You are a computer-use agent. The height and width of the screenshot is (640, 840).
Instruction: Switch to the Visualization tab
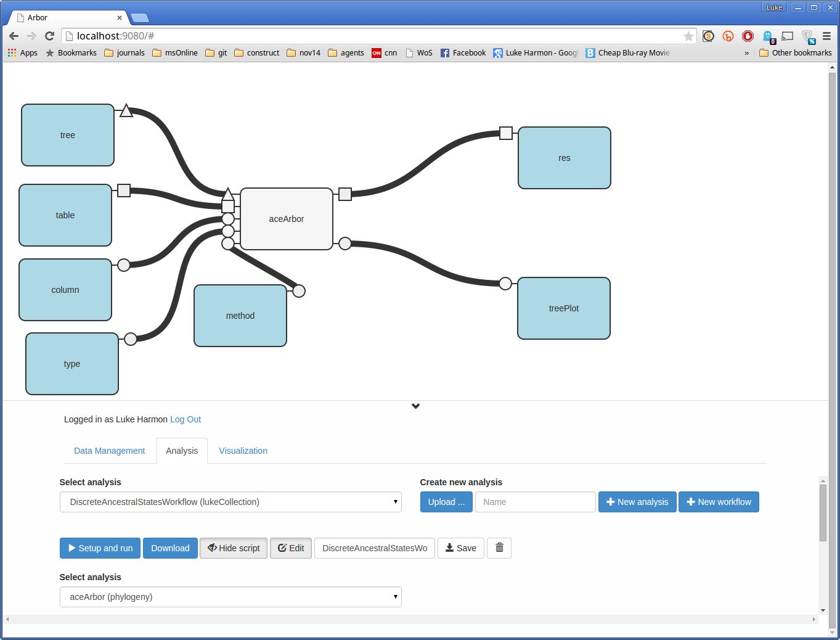[243, 451]
